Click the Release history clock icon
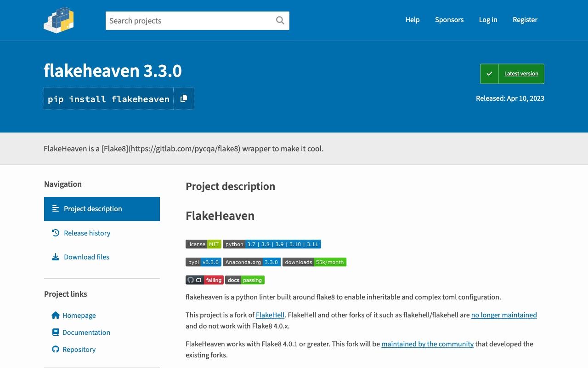588x368 pixels. (x=56, y=233)
